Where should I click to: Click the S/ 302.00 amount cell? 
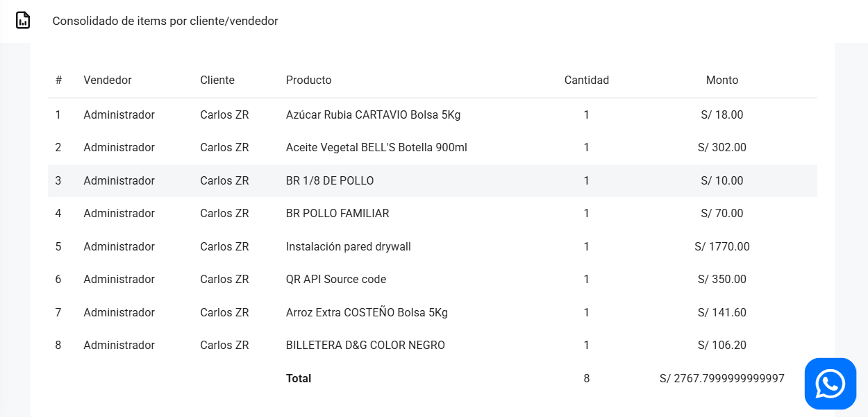(x=722, y=147)
